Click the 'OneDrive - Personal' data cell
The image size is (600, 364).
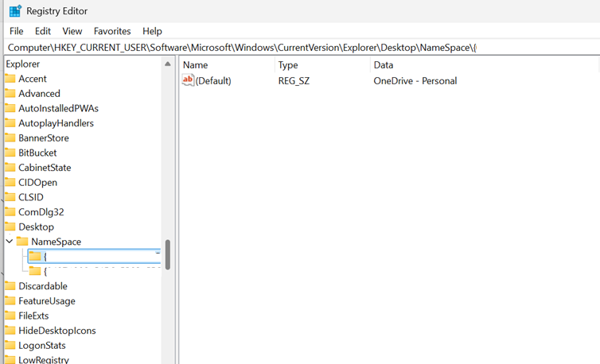click(415, 81)
